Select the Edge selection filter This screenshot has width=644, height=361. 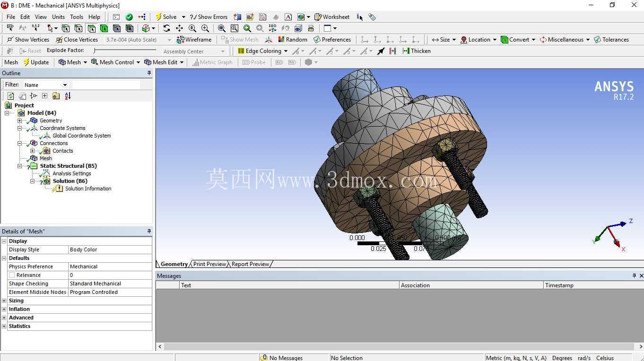(x=78, y=28)
